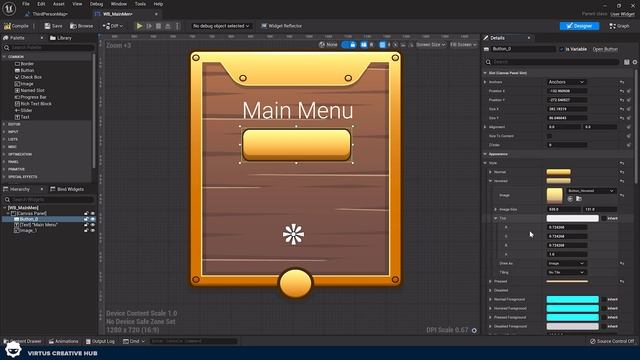
Task: Start Play simulation with green arrow
Action: click(x=139, y=26)
